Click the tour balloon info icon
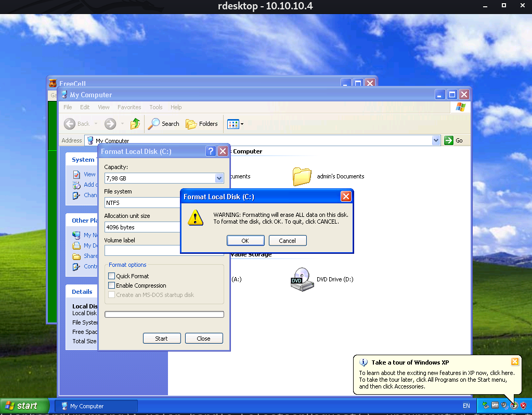The image size is (532, 415). [363, 362]
